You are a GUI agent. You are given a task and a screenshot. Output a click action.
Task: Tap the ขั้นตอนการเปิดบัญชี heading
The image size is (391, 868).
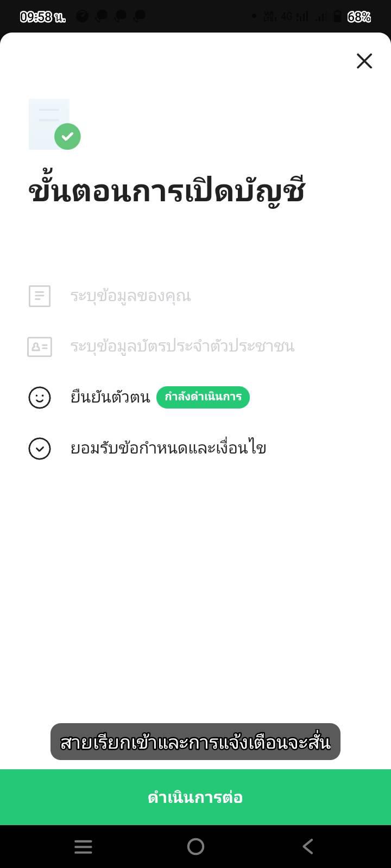point(166,192)
